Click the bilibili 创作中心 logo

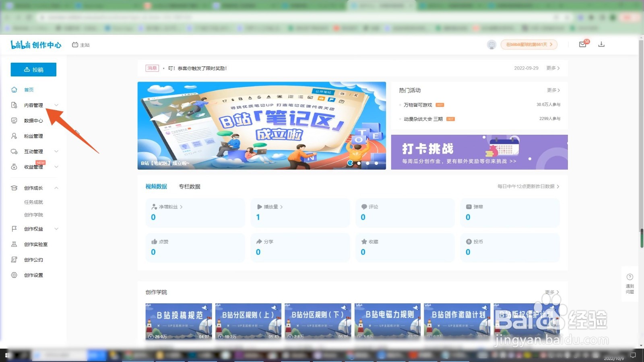[x=36, y=45]
